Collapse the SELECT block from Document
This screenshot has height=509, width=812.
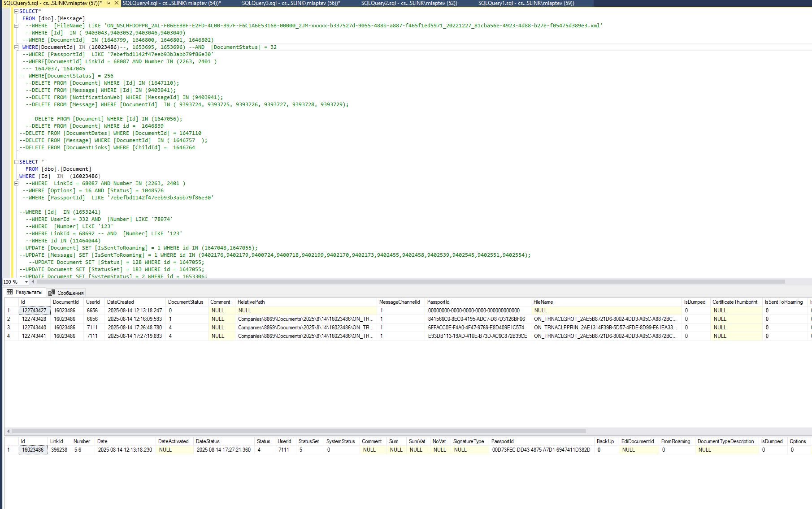coord(16,162)
